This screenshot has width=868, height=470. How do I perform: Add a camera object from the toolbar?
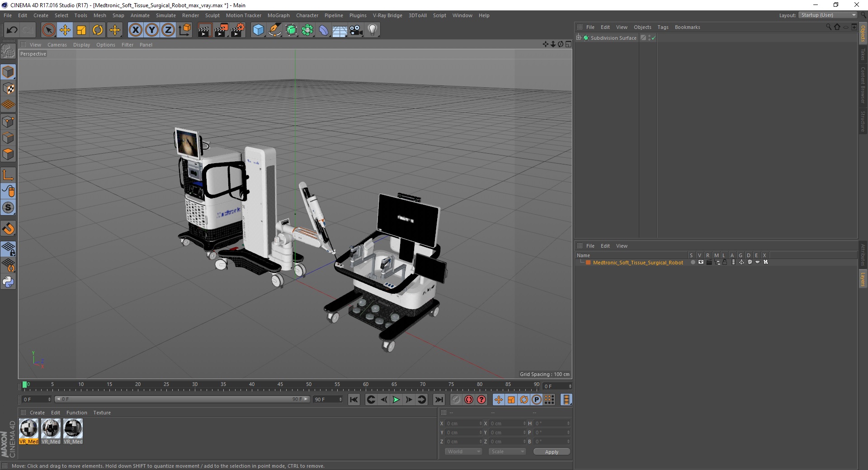pos(356,30)
